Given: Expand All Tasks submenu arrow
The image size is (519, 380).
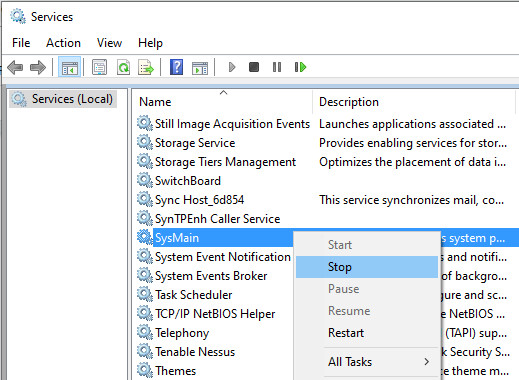Looking at the screenshot, I should tap(427, 362).
